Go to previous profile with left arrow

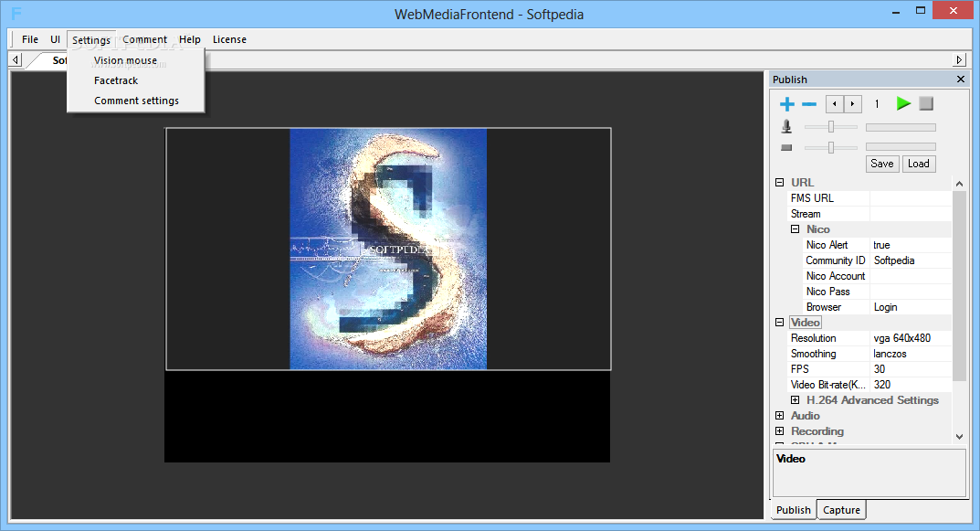(835, 104)
